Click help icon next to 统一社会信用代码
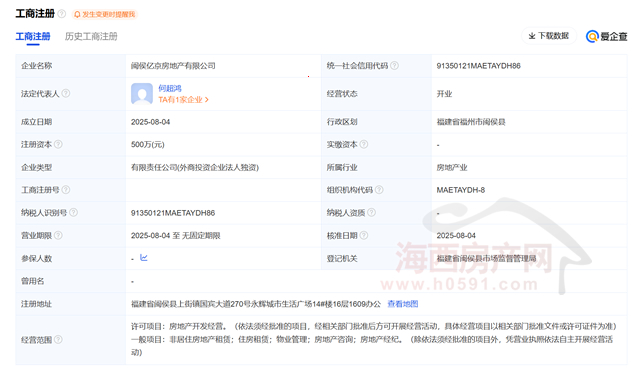Viewport: 640px width, 378px height. [394, 65]
